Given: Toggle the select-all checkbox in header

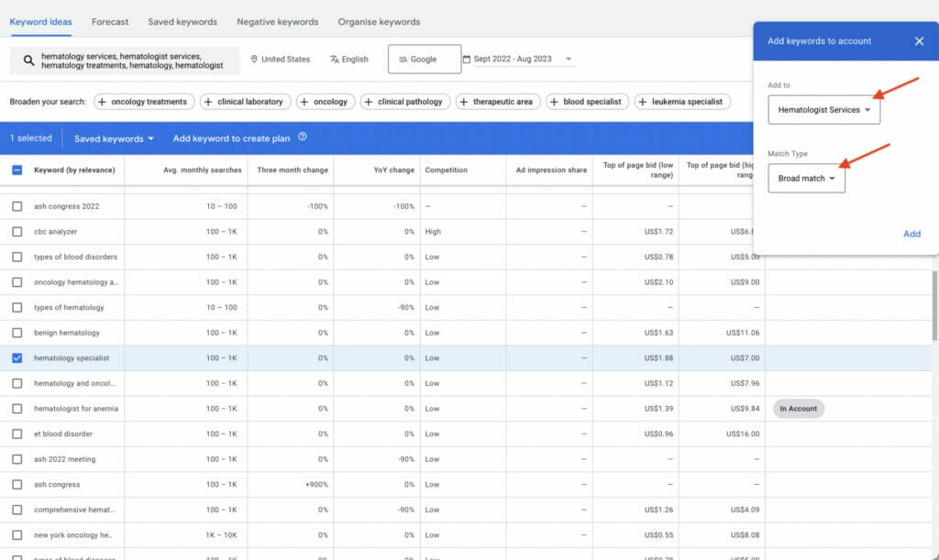Looking at the screenshot, I should point(17,170).
